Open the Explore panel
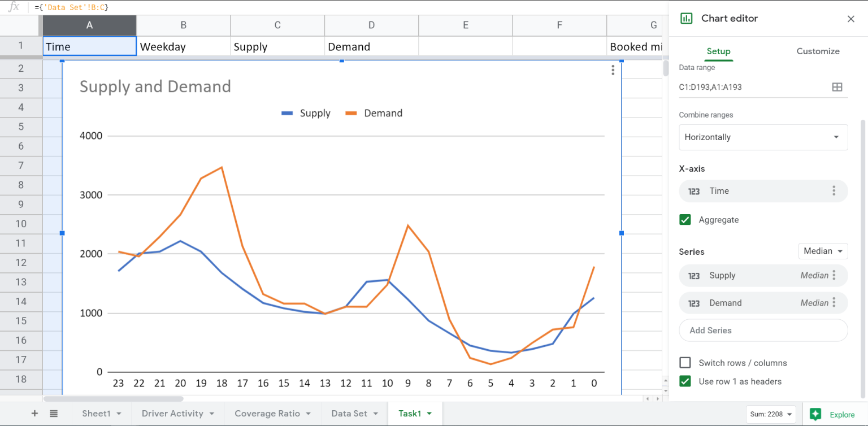This screenshot has width=868, height=426. [833, 414]
